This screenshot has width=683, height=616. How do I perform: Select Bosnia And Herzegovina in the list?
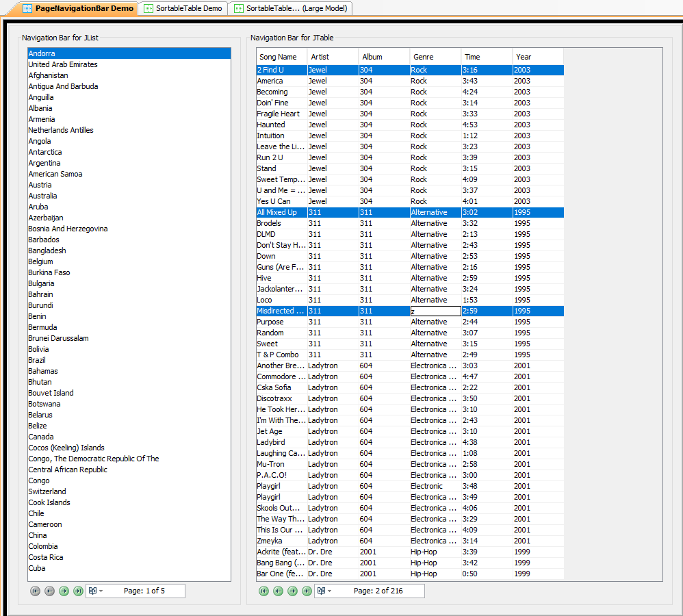pos(68,229)
